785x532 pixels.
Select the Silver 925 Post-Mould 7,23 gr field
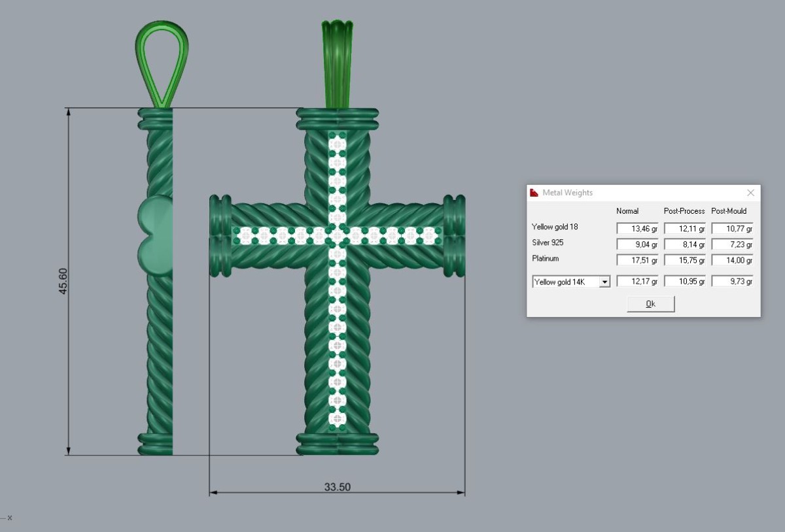(732, 244)
